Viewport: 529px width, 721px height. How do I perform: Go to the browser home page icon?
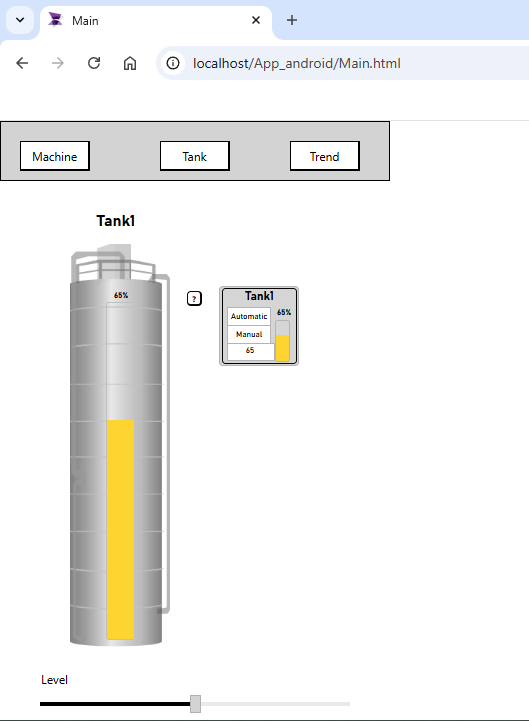point(130,63)
